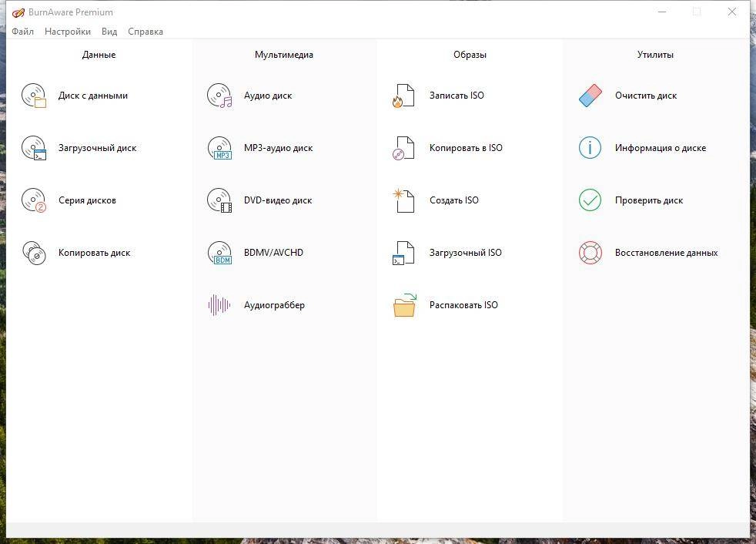Select 'Очистить диск' label
756x544 pixels.
pos(646,96)
